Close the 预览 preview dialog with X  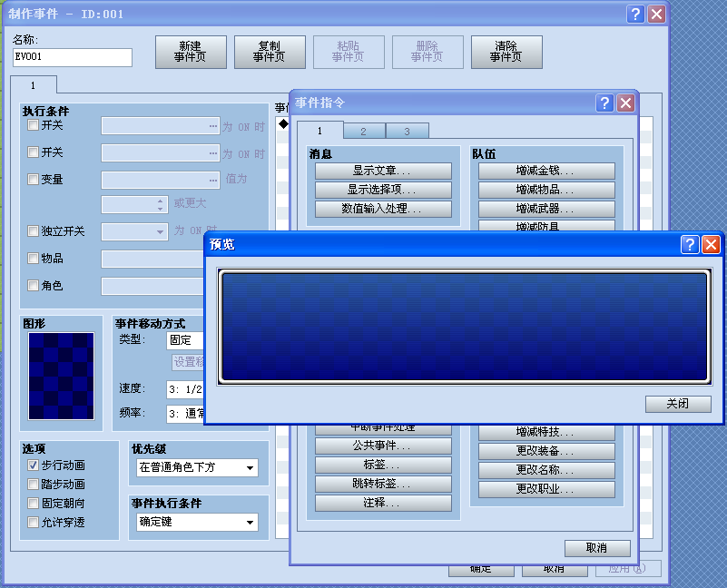(x=712, y=244)
